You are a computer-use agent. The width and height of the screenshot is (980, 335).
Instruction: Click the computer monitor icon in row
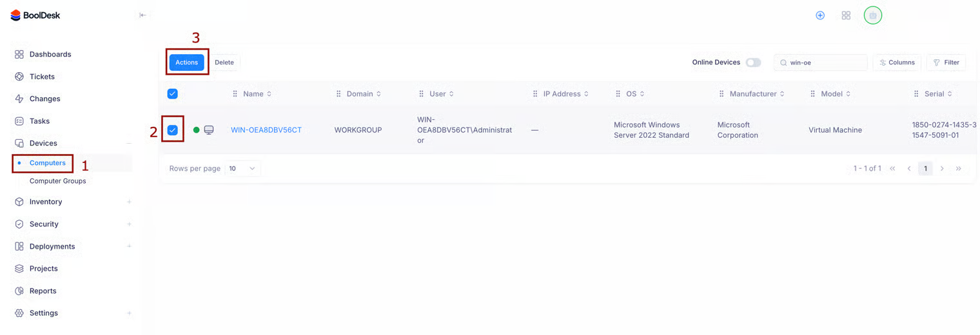(209, 130)
